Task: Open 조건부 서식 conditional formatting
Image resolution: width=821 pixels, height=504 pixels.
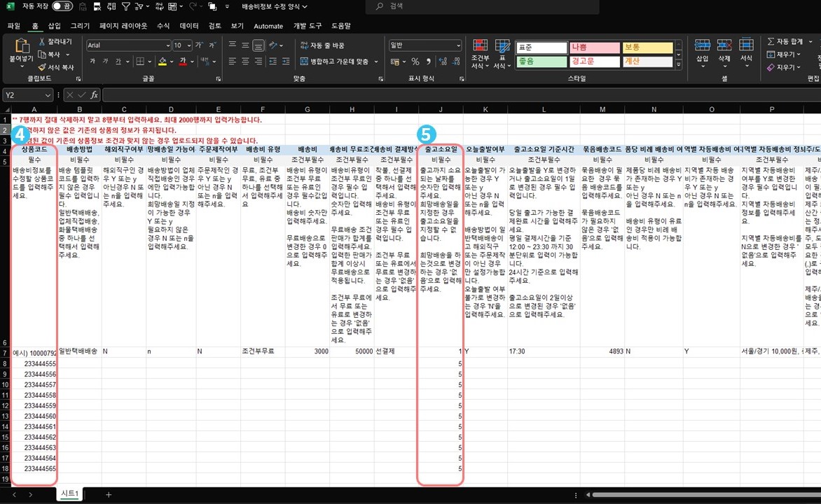Action: (x=480, y=54)
